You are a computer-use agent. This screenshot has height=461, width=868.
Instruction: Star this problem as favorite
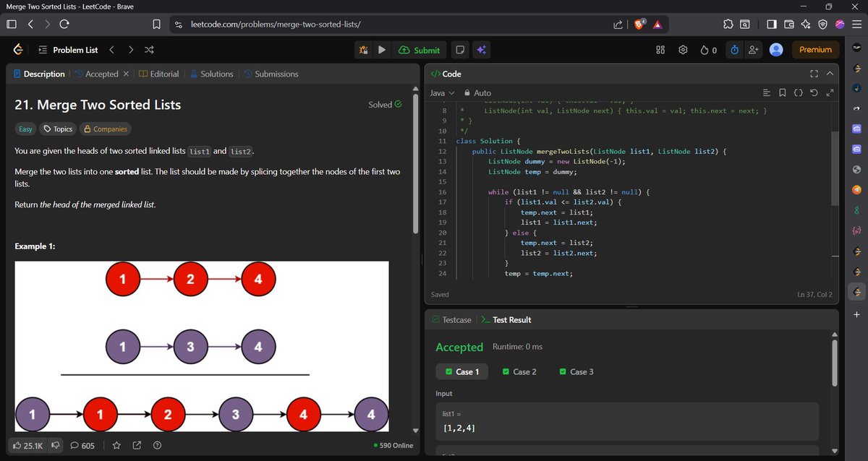116,445
